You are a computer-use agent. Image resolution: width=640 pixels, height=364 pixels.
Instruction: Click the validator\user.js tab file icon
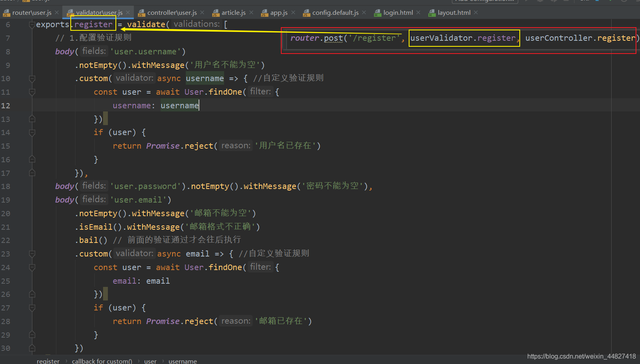[70, 13]
